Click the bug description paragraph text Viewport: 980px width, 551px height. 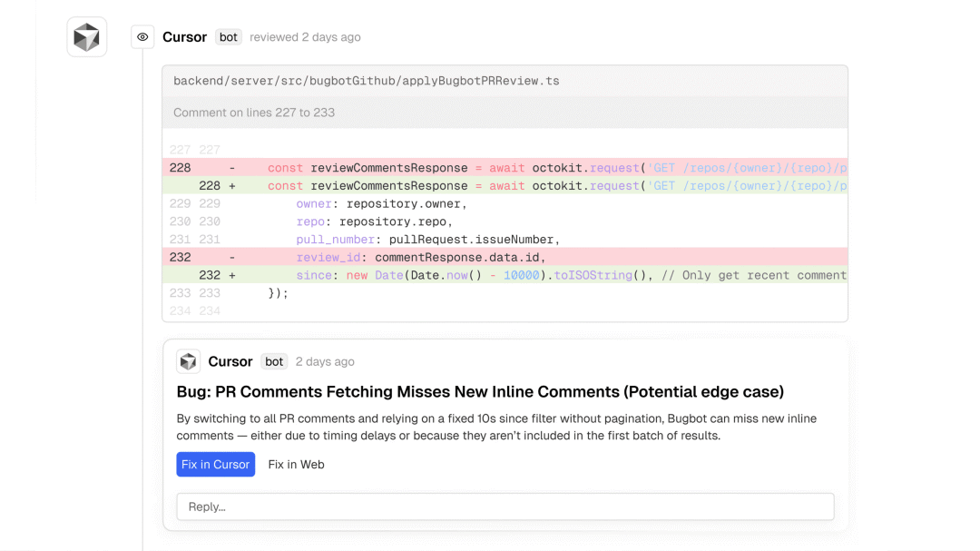pyautogui.click(x=496, y=428)
